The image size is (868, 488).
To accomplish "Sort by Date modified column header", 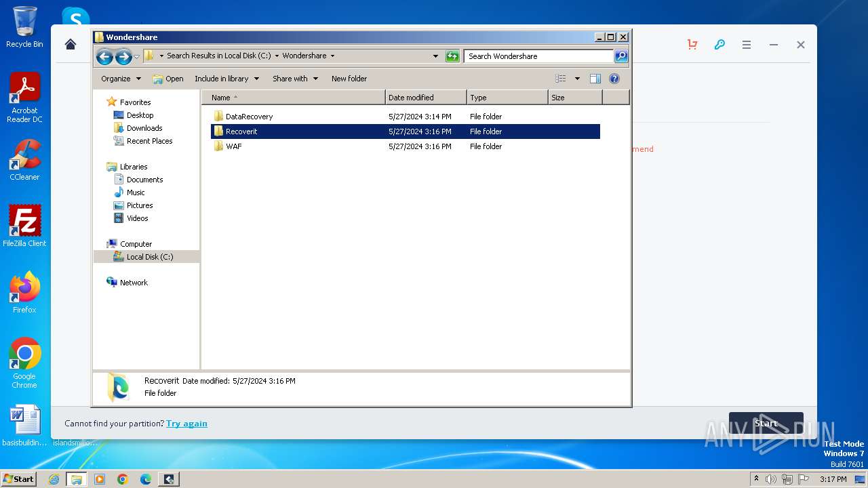I will [426, 98].
